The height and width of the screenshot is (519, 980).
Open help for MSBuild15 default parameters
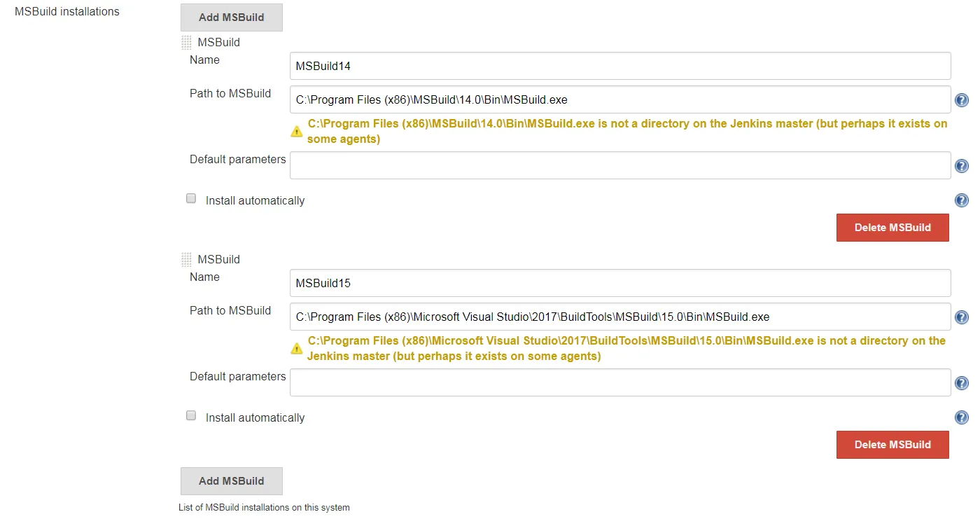coord(962,383)
